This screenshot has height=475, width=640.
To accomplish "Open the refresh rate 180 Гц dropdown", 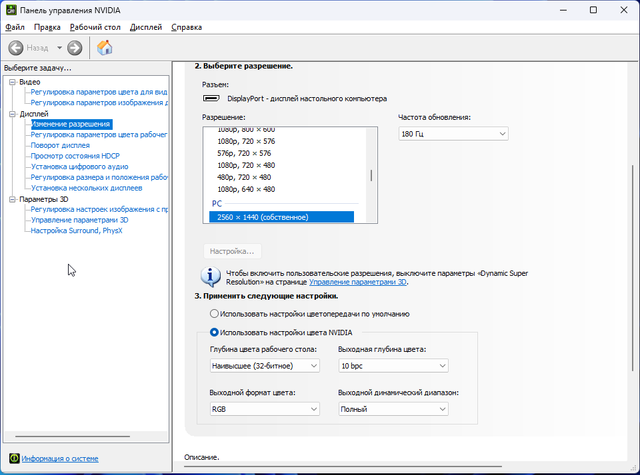I will pos(453,134).
